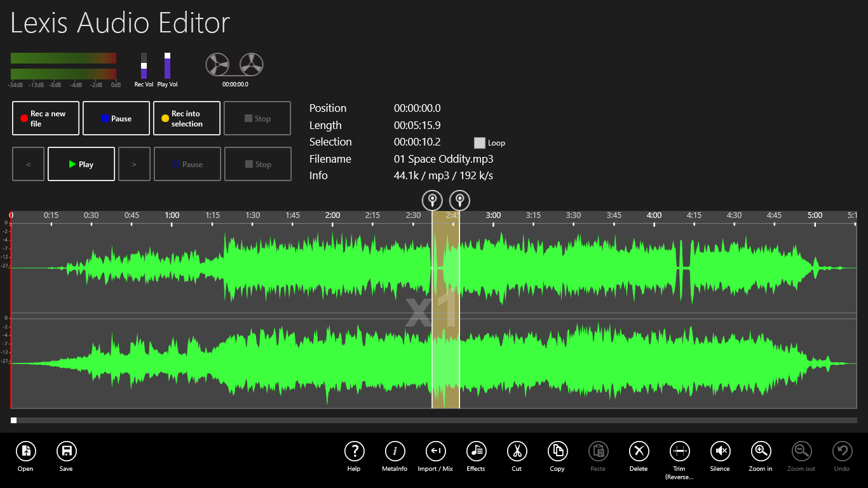The height and width of the screenshot is (488, 868).
Task: Click the Zoom out icon
Action: pyautogui.click(x=801, y=451)
